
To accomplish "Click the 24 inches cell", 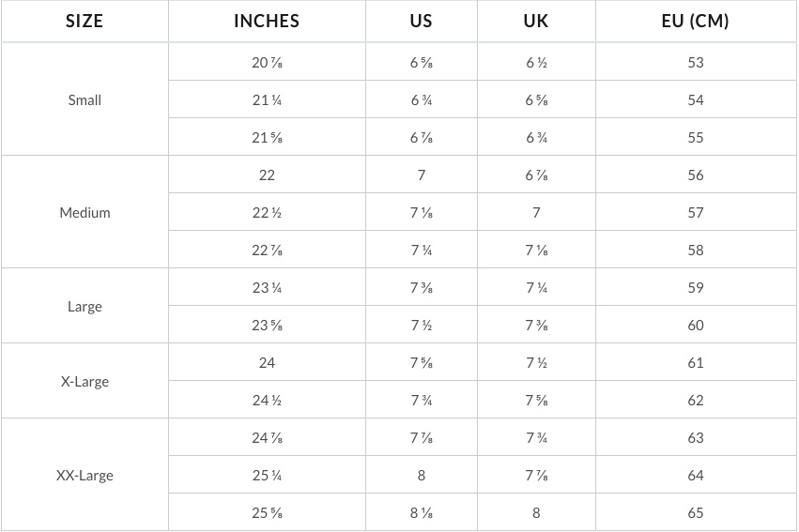I will (x=267, y=362).
